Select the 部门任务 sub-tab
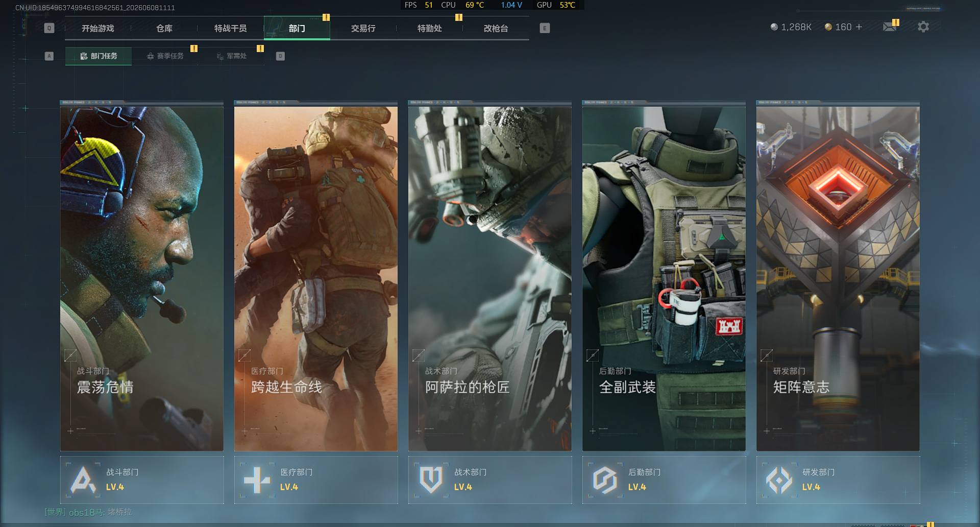The image size is (980, 527). coord(99,56)
